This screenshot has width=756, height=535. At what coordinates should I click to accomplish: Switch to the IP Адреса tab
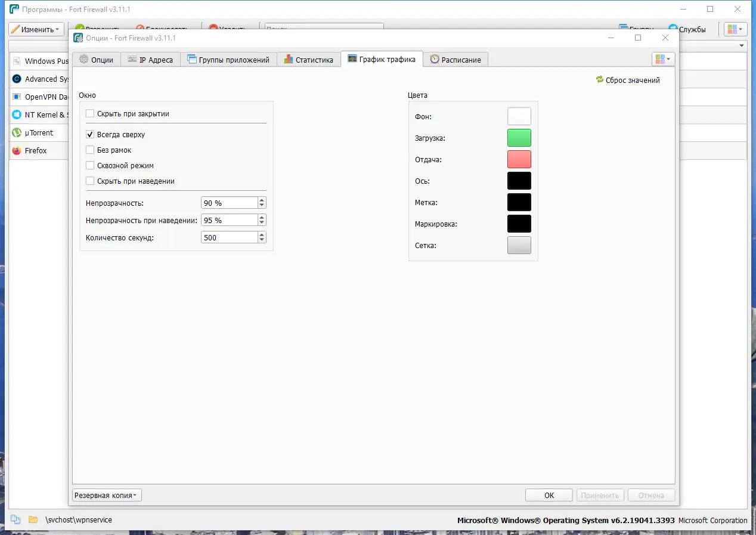coord(150,60)
